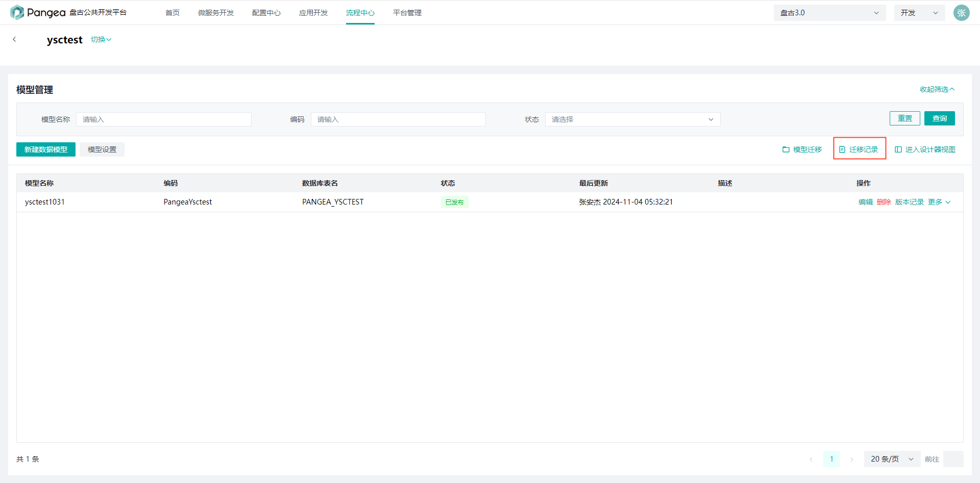Click the 共 1 条 total count
980x483 pixels.
[28, 459]
